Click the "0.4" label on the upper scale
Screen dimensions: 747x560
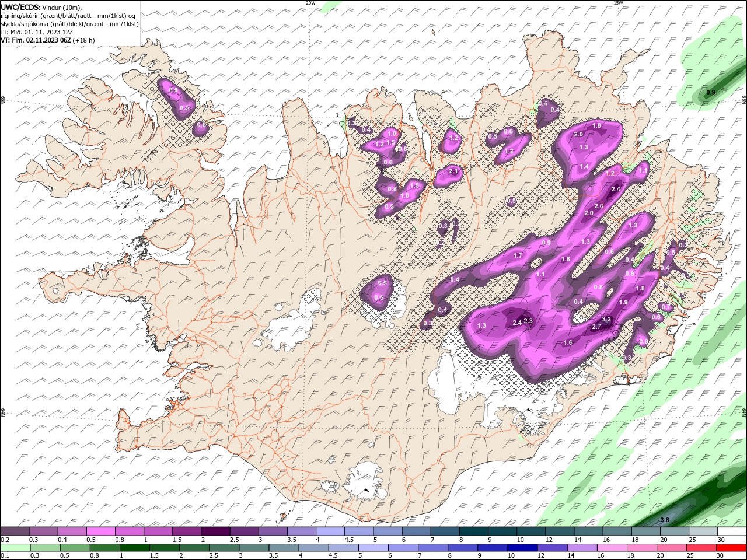pos(62,540)
